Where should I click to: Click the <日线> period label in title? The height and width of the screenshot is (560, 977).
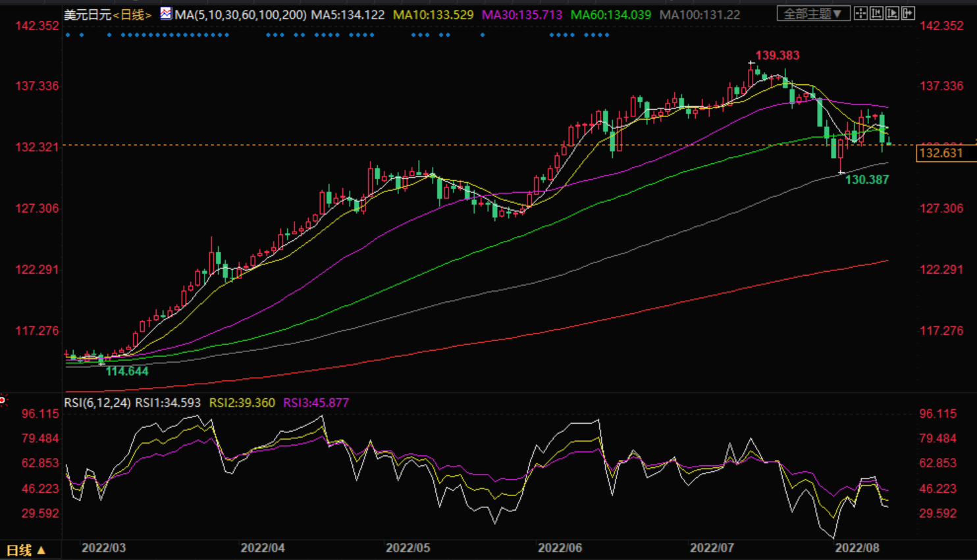(x=132, y=14)
